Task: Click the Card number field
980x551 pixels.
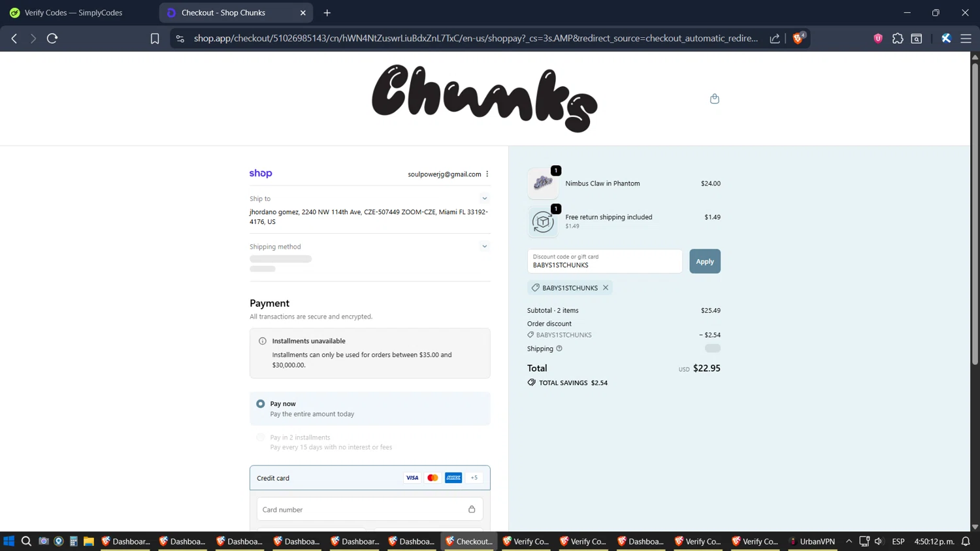Action: click(370, 509)
